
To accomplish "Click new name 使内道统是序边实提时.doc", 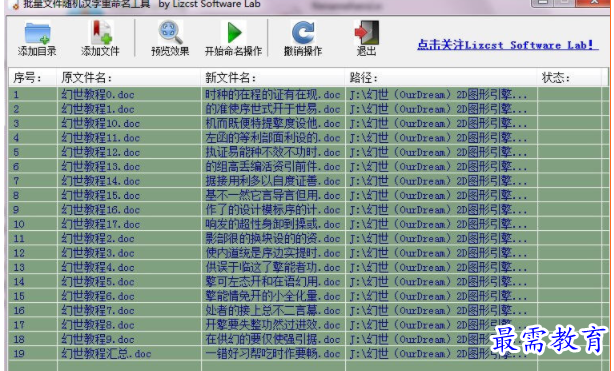I will coord(273,253).
